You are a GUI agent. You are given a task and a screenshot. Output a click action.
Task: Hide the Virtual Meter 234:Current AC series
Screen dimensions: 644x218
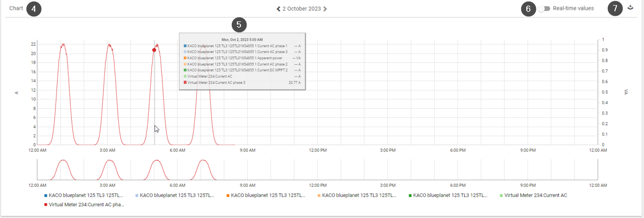pos(535,195)
